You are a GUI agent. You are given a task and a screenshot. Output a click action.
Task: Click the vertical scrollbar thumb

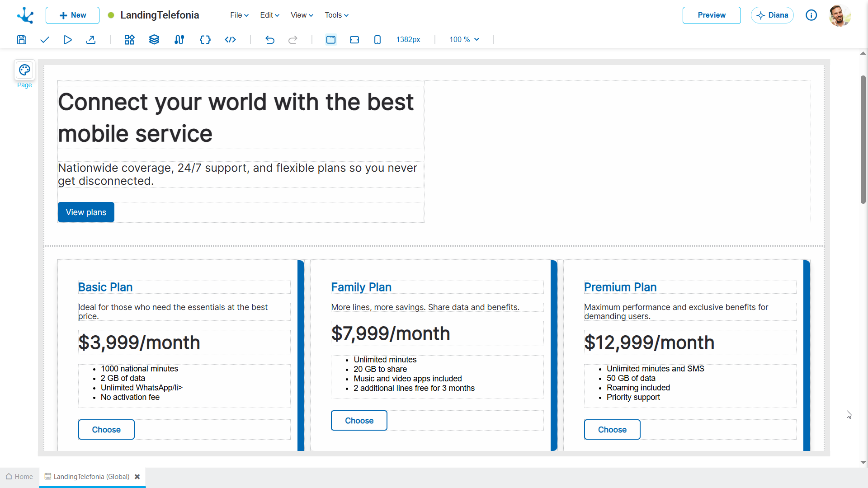coord(863,140)
